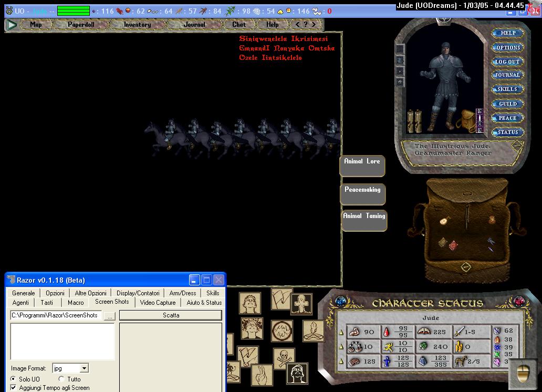This screenshot has height=392, width=542.
Task: Use the Animal Taming skill button
Action: click(x=364, y=220)
